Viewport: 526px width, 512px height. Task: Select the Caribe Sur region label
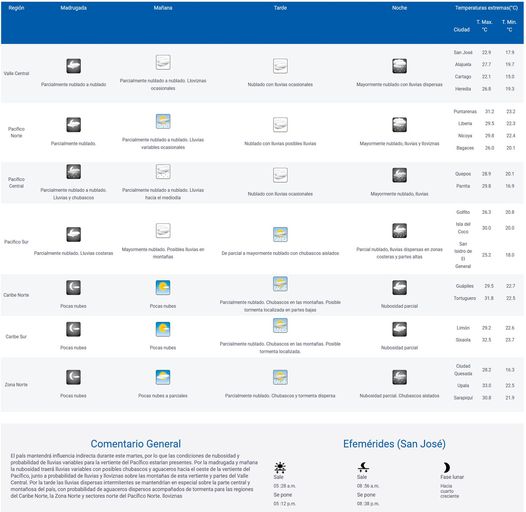(x=16, y=337)
